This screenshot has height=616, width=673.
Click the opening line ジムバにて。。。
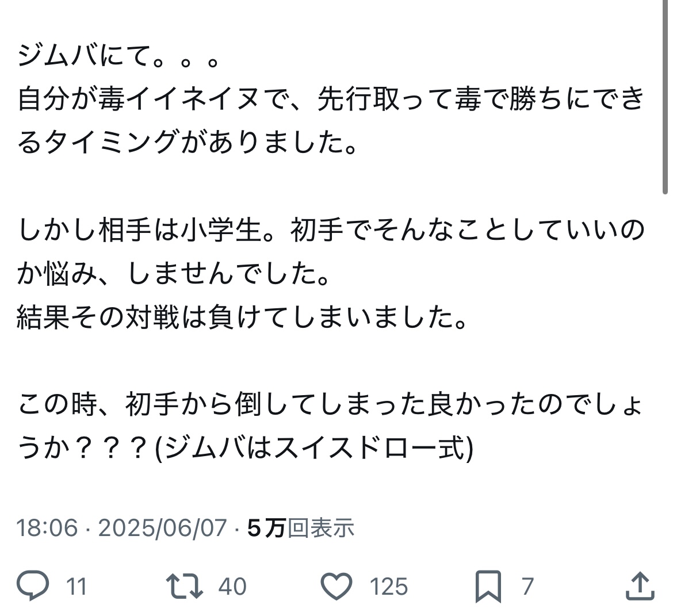pos(119,56)
